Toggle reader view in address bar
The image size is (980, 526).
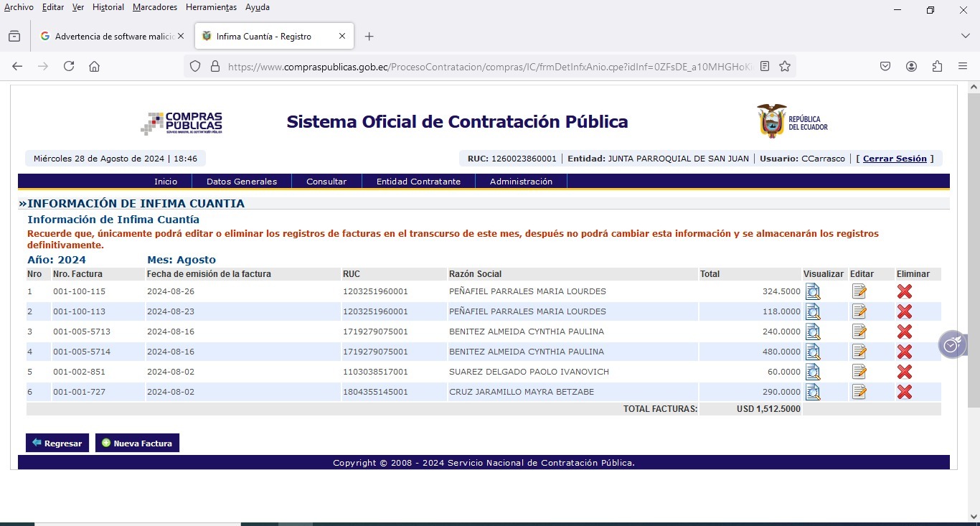[765, 66]
